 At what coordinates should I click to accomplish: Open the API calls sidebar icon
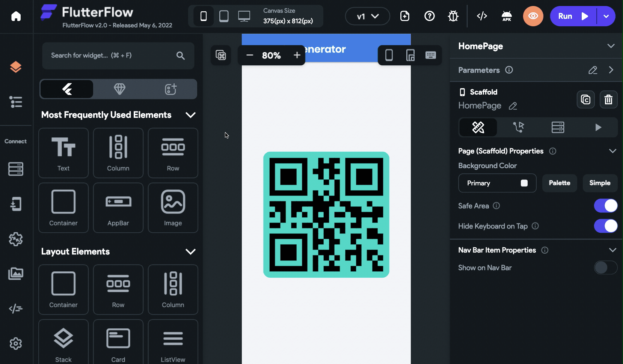point(16,204)
